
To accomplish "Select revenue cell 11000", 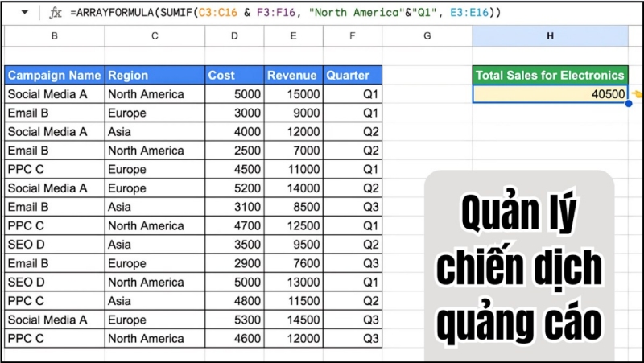I will [x=293, y=169].
